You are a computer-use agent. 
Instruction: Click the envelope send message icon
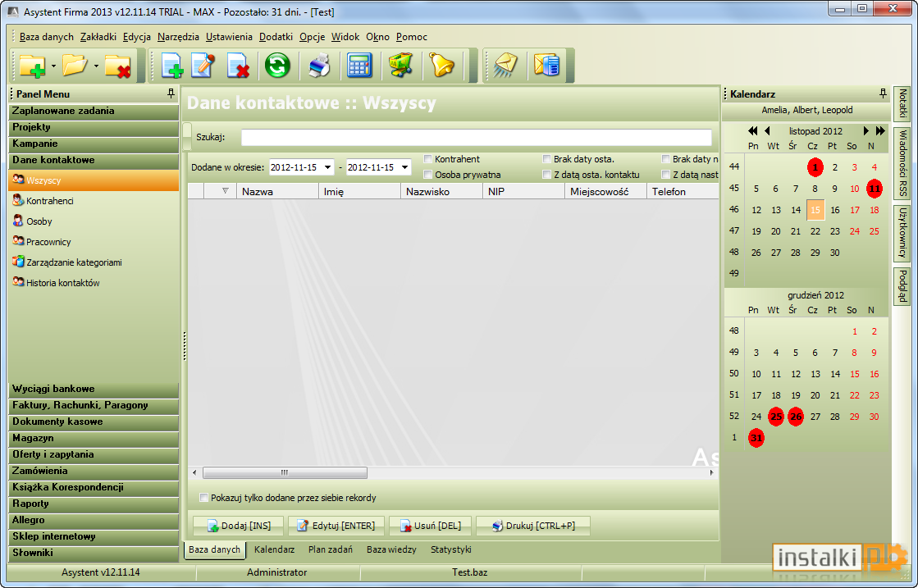505,65
